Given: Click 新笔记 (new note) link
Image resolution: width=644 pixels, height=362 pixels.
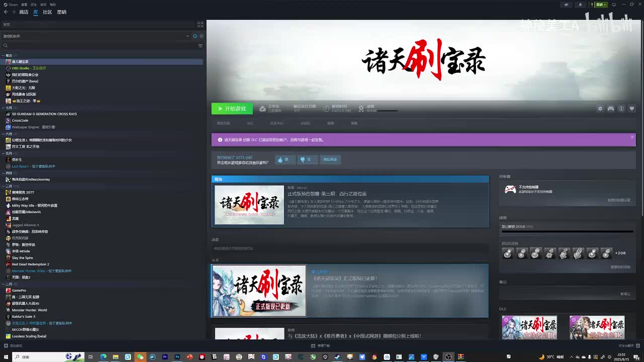Looking at the screenshot, I should click(625, 294).
